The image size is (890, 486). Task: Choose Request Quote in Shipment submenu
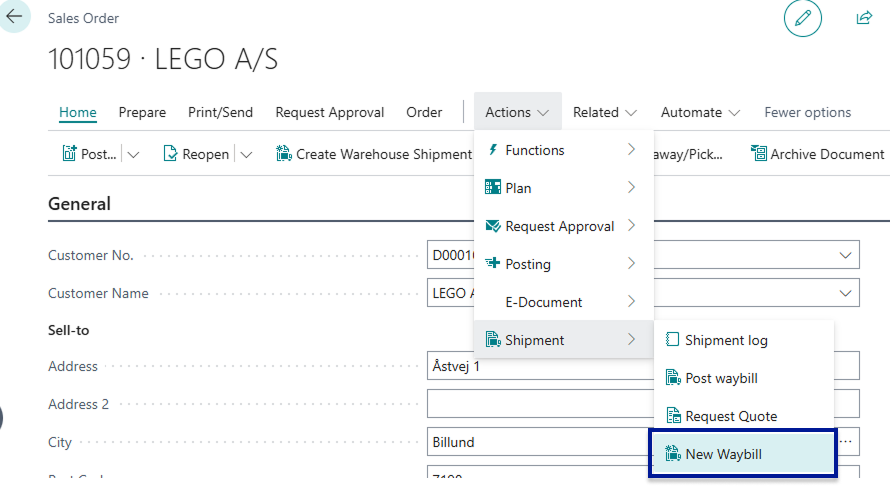730,416
